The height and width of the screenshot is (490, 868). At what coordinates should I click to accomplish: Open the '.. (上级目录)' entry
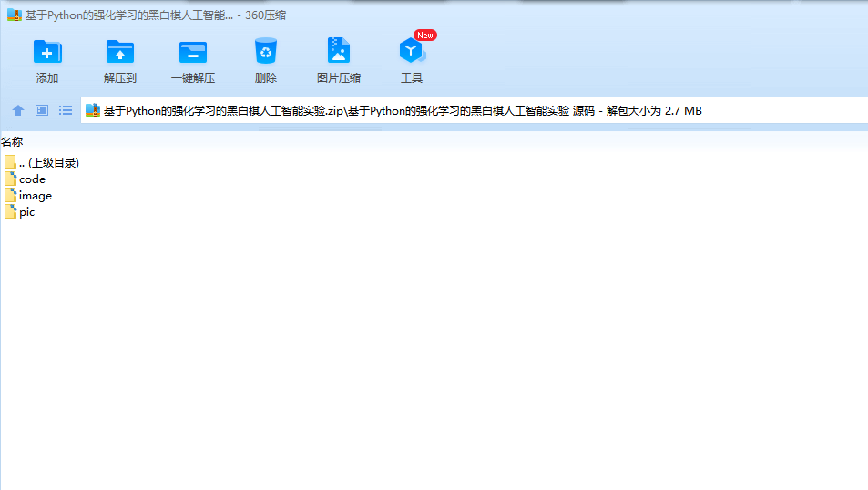(49, 163)
